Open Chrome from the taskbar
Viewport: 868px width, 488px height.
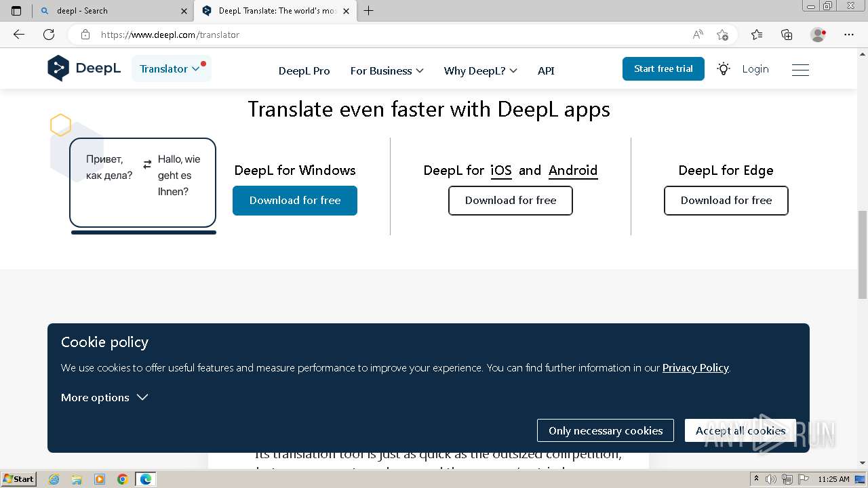coord(122,479)
